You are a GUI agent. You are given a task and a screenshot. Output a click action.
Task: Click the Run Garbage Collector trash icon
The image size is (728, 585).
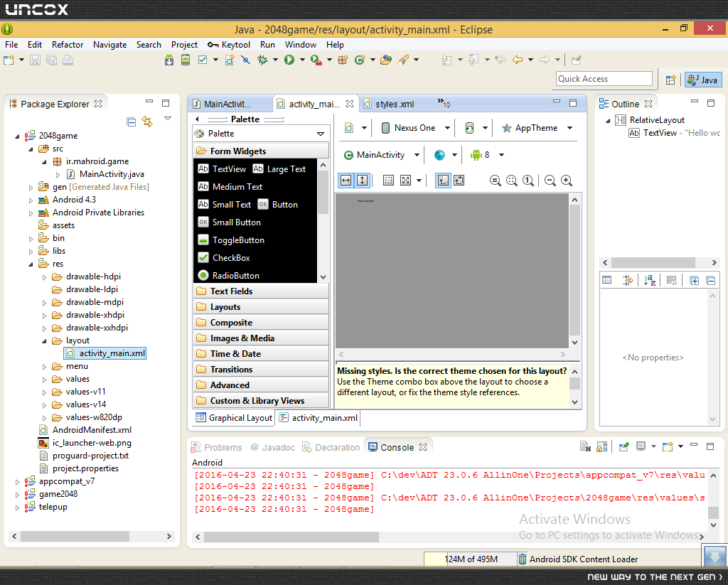coord(523,559)
